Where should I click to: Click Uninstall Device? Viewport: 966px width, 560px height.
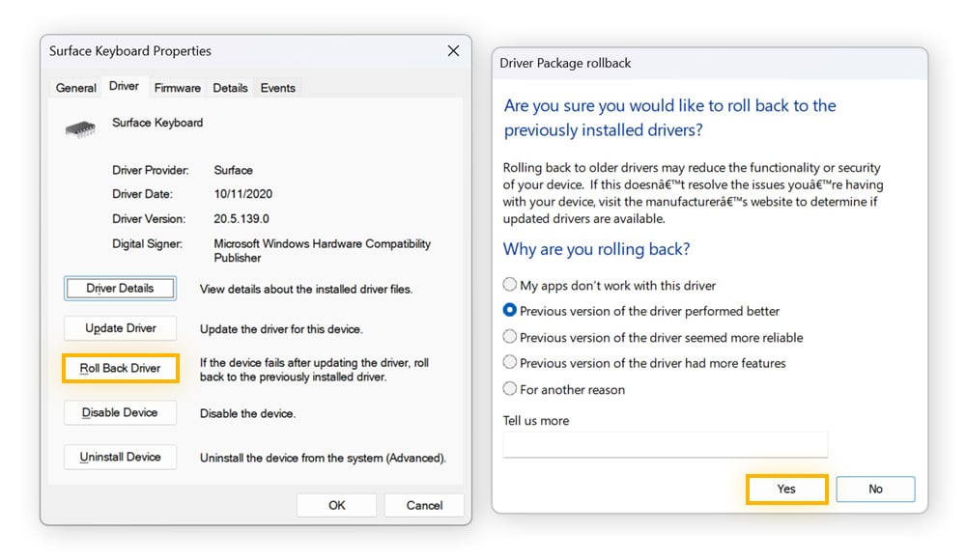coord(120,457)
